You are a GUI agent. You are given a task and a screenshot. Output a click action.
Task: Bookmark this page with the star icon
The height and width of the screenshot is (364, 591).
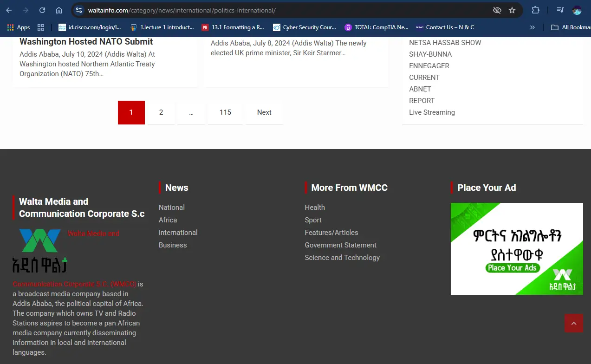[512, 10]
